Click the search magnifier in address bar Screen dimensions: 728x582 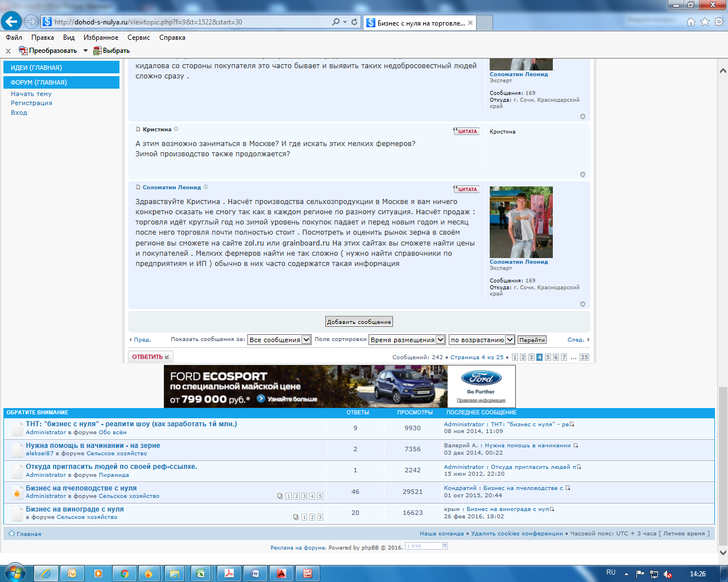click(336, 22)
